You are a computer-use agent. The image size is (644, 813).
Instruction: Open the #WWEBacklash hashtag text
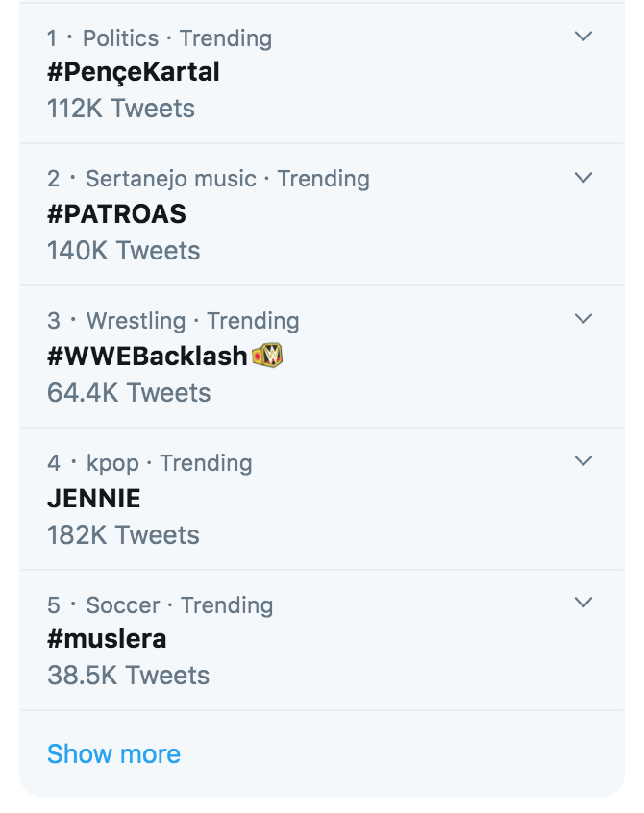click(147, 357)
